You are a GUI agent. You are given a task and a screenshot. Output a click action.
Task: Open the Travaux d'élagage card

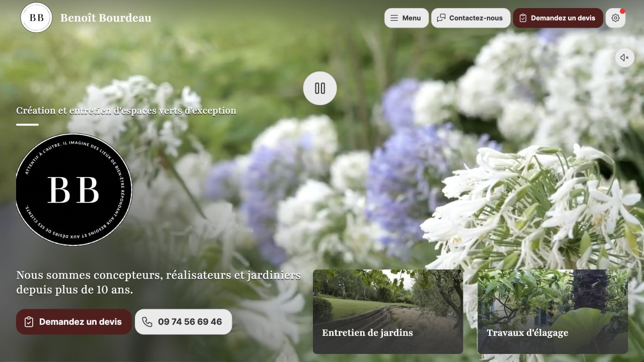pyautogui.click(x=552, y=312)
